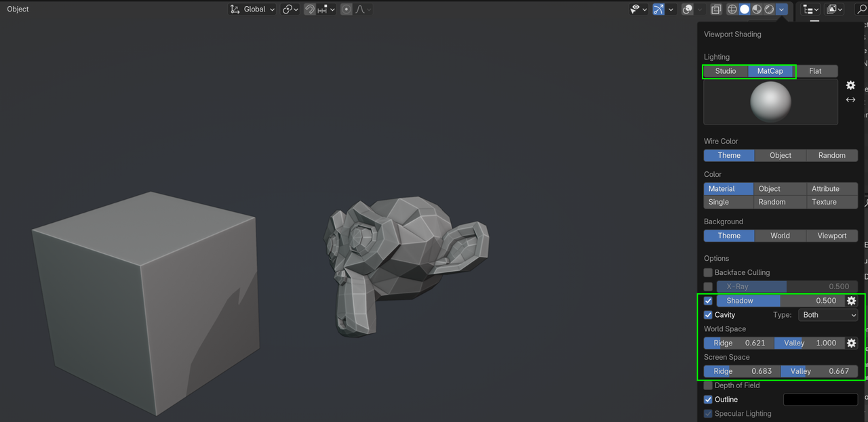Choose Attribute color mode
868x422 pixels.
[832, 189]
